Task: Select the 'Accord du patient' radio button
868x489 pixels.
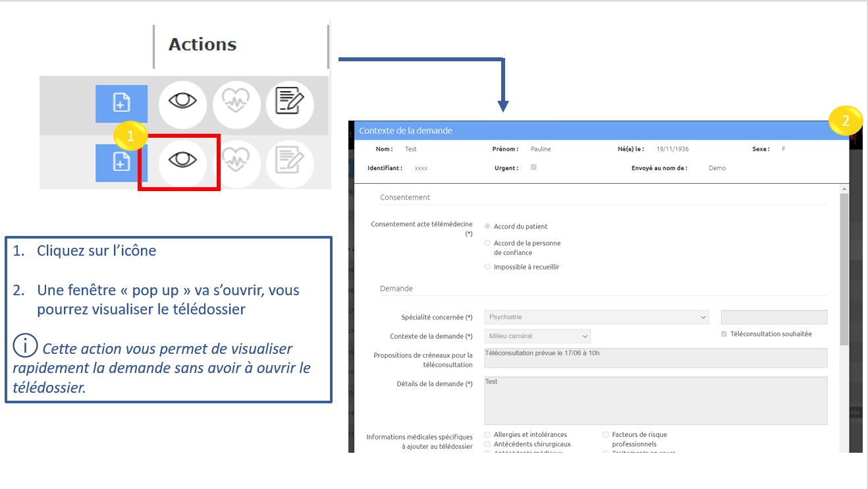Action: 487,227
